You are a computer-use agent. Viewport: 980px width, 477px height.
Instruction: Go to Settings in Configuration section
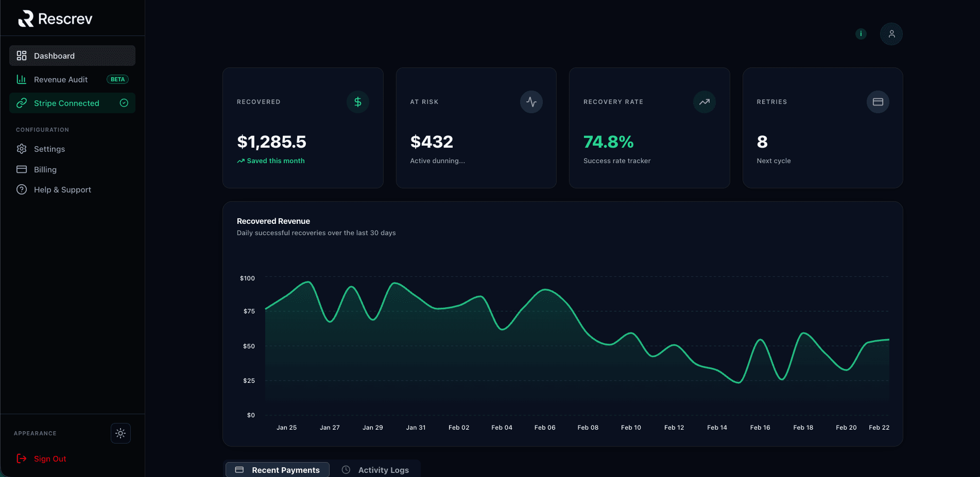pyautogui.click(x=49, y=149)
